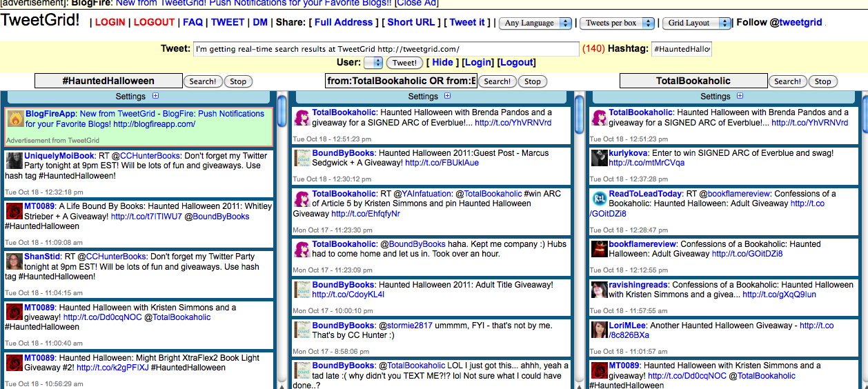Screen dimensions: 868x389
Task: Click the Short URL share link
Action: tap(411, 22)
